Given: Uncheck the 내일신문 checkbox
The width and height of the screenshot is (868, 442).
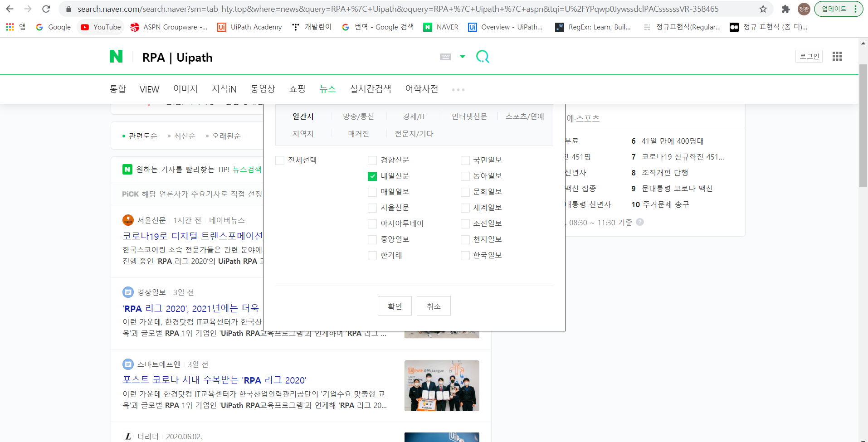Looking at the screenshot, I should 372,176.
